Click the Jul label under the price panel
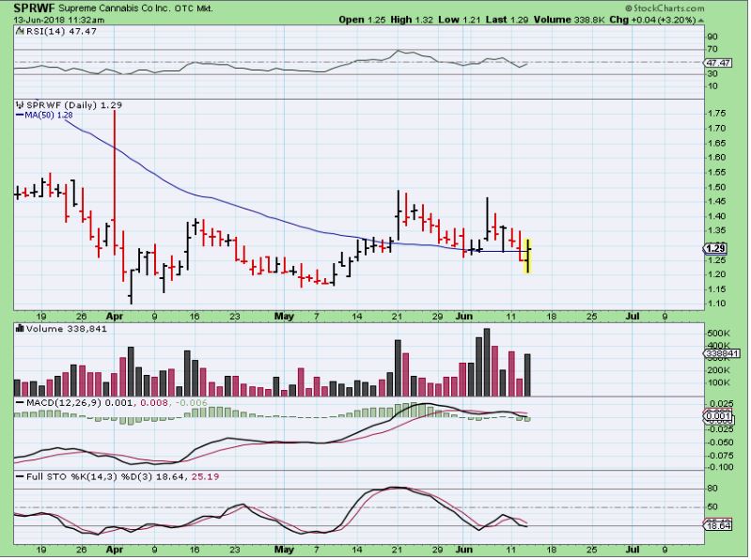 click(x=633, y=317)
